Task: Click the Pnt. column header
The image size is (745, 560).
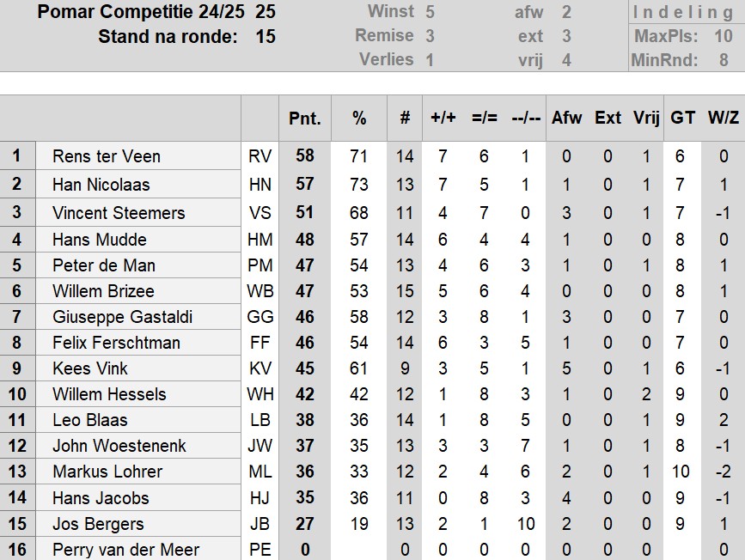Action: 304,118
